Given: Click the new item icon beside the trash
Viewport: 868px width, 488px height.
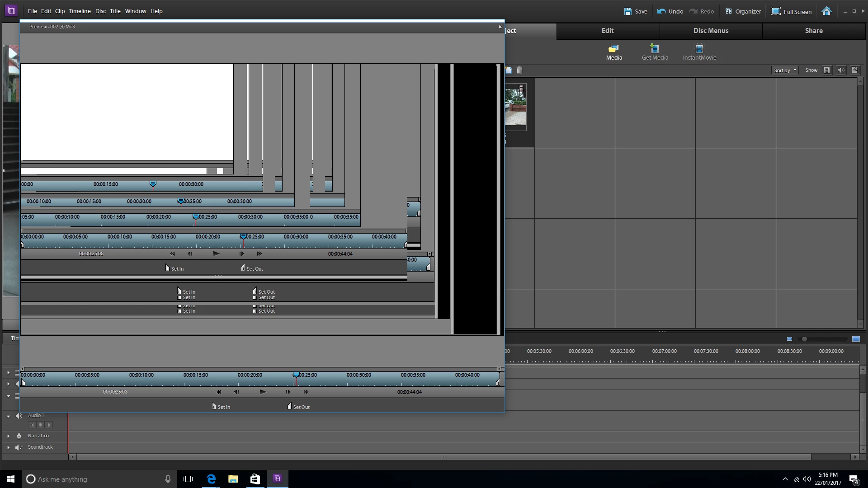Looking at the screenshot, I should pos(509,70).
